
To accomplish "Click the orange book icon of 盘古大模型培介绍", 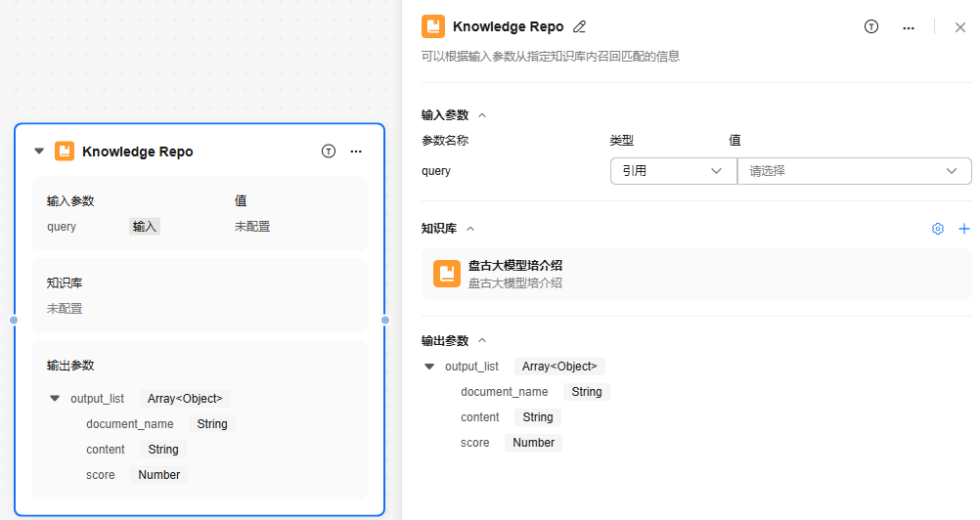I will point(447,274).
